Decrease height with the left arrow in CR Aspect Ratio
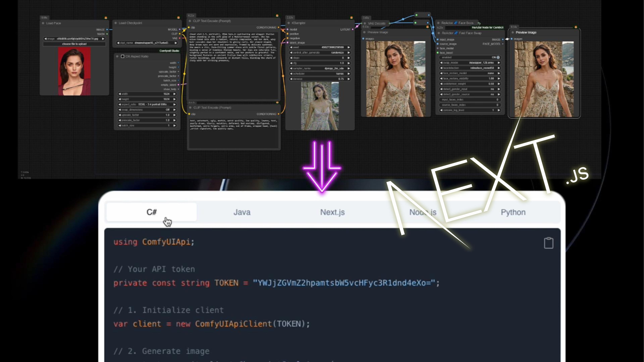644x362 pixels. [x=120, y=99]
